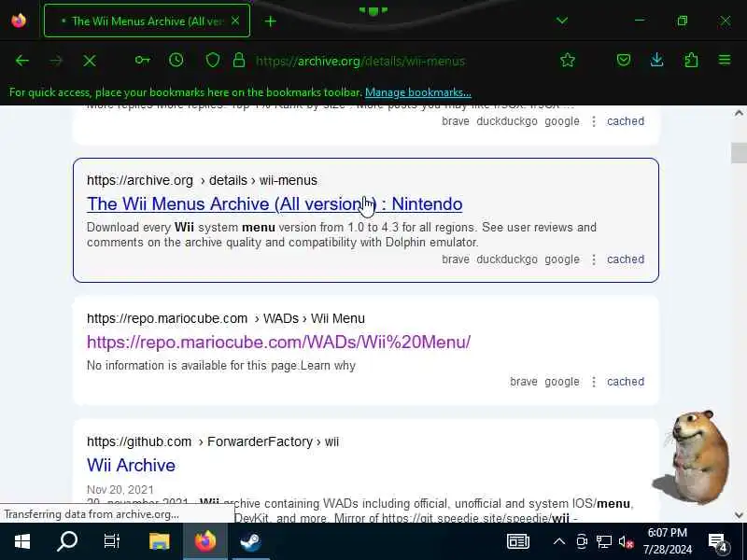Open the extensions puzzle icon
The image size is (747, 560).
click(x=691, y=60)
